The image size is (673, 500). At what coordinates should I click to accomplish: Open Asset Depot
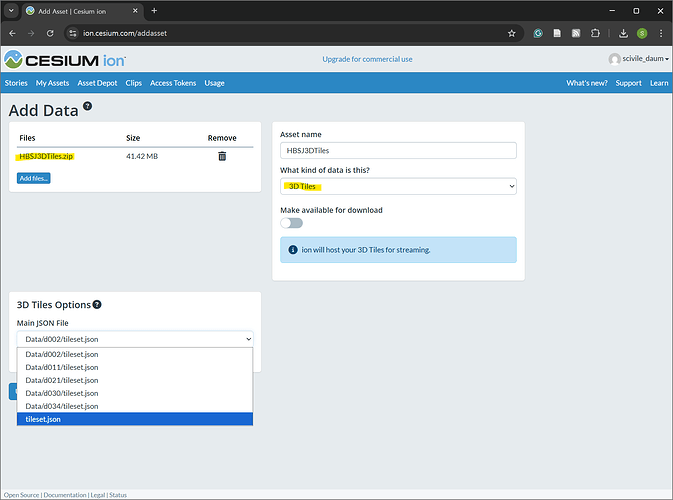coord(97,83)
